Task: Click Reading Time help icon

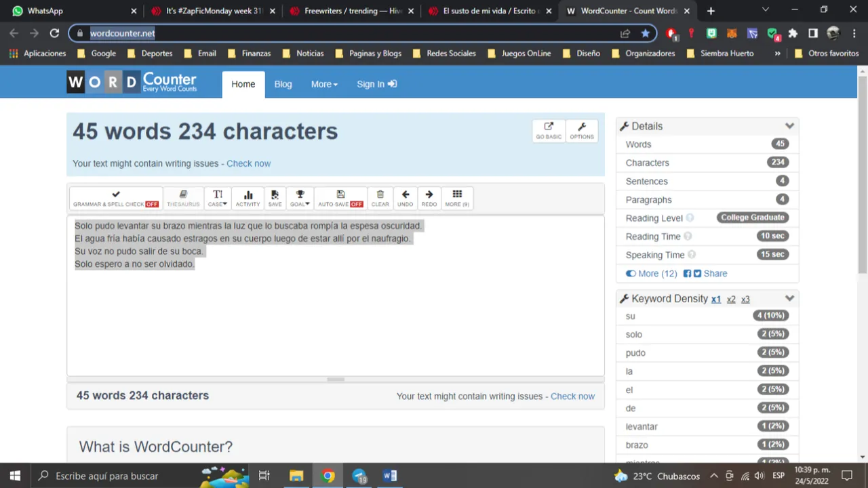Action: coord(688,237)
